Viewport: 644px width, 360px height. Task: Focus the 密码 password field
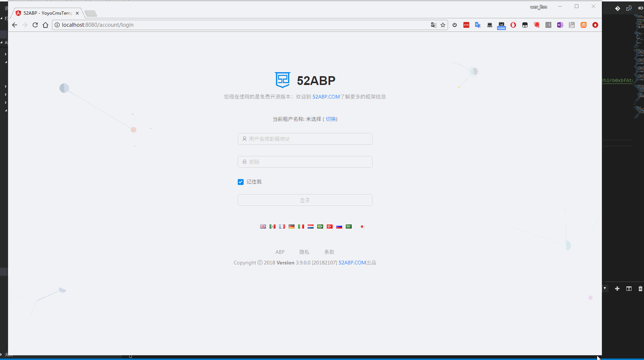[305, 162]
